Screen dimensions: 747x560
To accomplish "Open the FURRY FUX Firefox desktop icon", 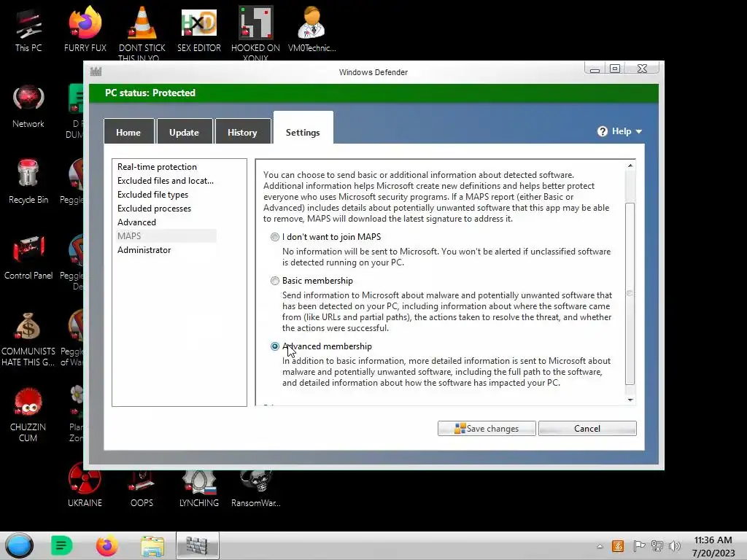I will (x=85, y=30).
